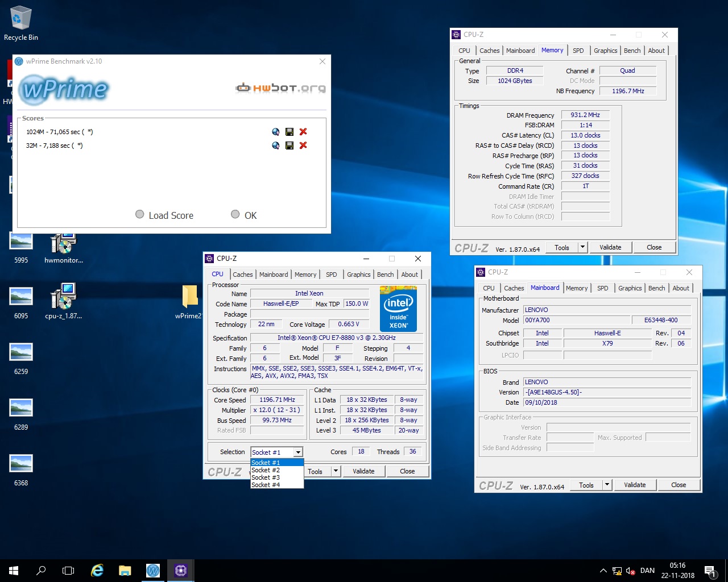The width and height of the screenshot is (728, 582).
Task: Click the DAN input language indicator
Action: tap(647, 571)
